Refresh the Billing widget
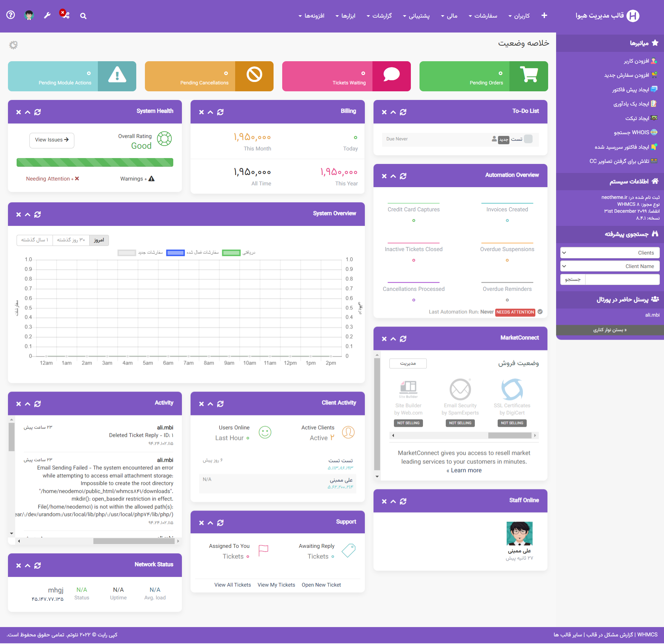The image size is (664, 644). pyautogui.click(x=220, y=112)
